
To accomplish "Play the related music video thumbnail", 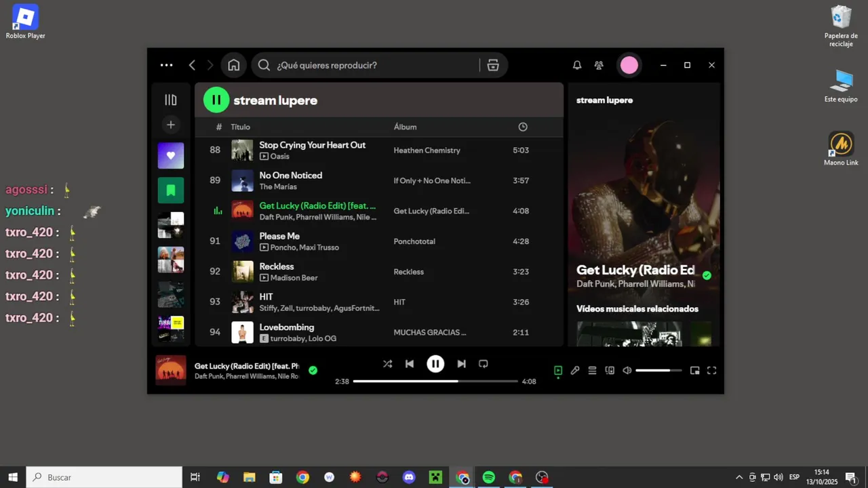I will click(x=629, y=333).
